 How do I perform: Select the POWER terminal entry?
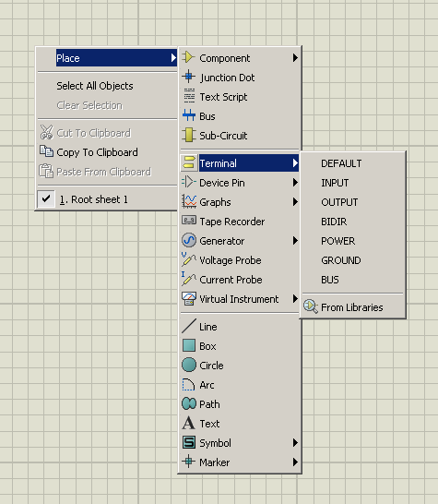tap(337, 241)
